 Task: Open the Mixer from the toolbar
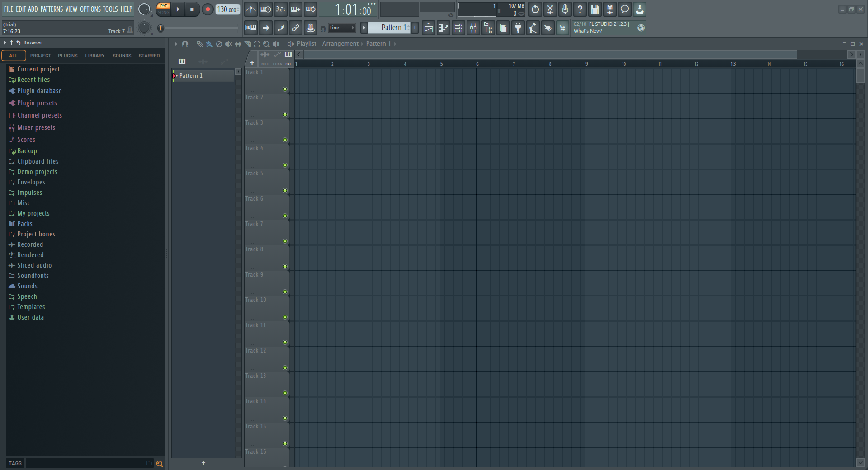473,28
